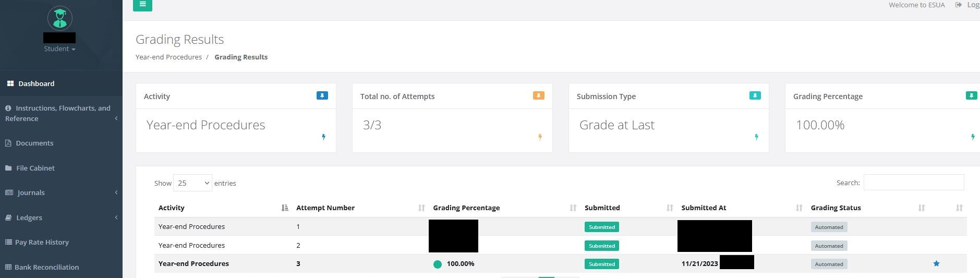Click the green hamburger menu toggle
Viewport: 980px width, 278px height.
[x=142, y=5]
